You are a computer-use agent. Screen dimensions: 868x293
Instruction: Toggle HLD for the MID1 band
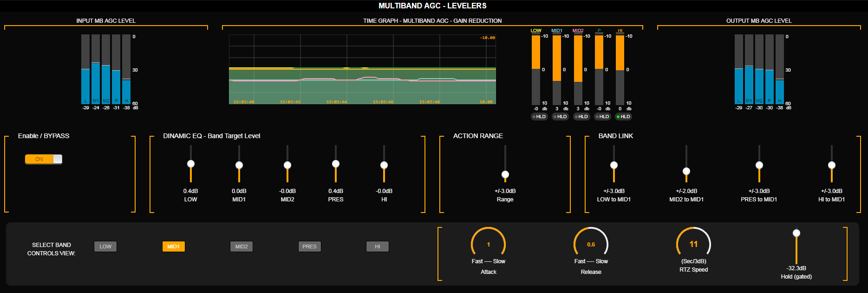click(560, 117)
